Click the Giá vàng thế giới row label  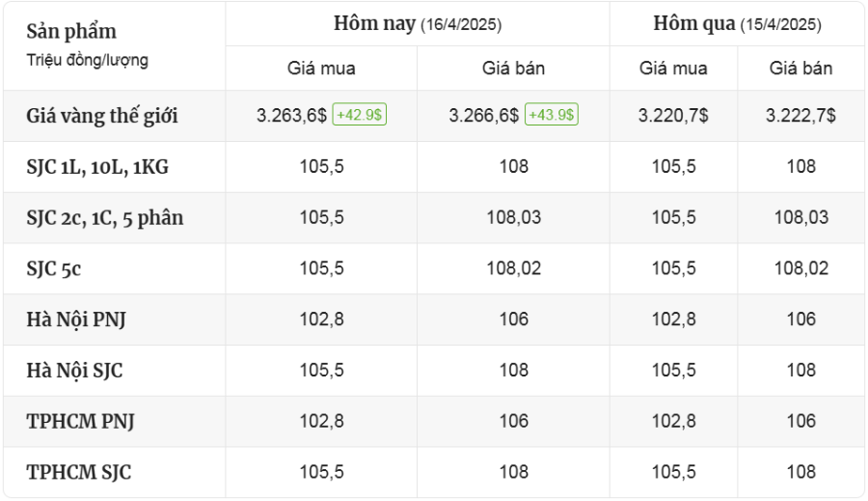click(102, 116)
